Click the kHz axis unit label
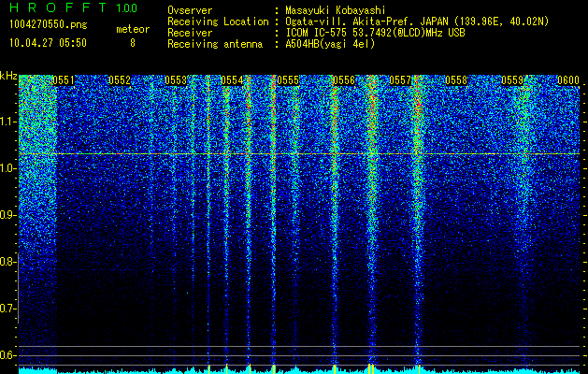Image resolution: width=588 pixels, height=374 pixels. [8, 76]
